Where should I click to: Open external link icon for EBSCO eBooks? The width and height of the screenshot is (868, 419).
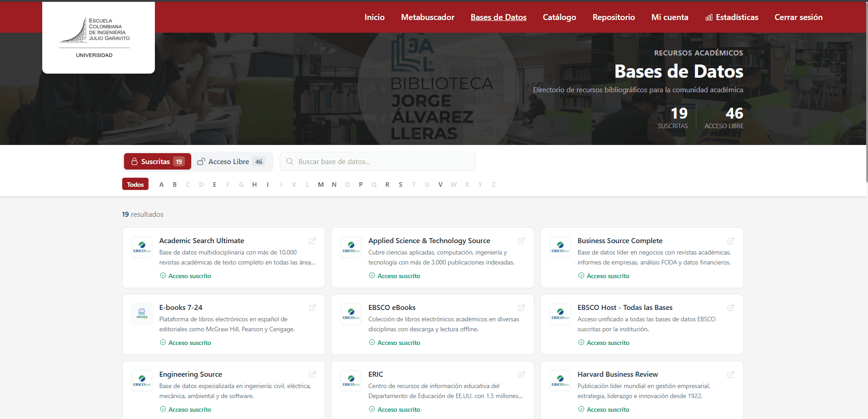click(x=521, y=308)
